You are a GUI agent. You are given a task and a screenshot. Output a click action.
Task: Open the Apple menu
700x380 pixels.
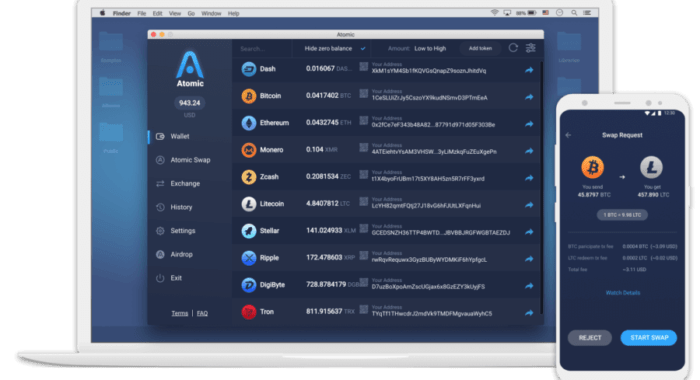coord(102,13)
